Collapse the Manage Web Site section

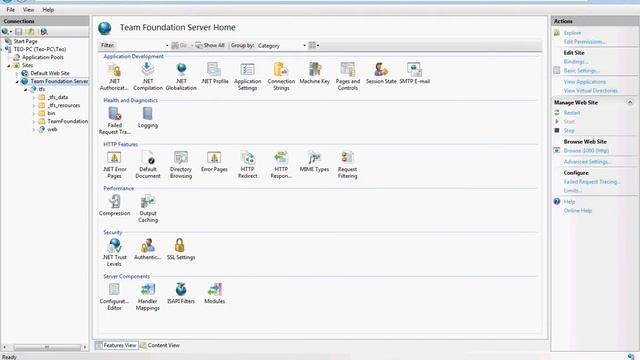tap(630, 102)
